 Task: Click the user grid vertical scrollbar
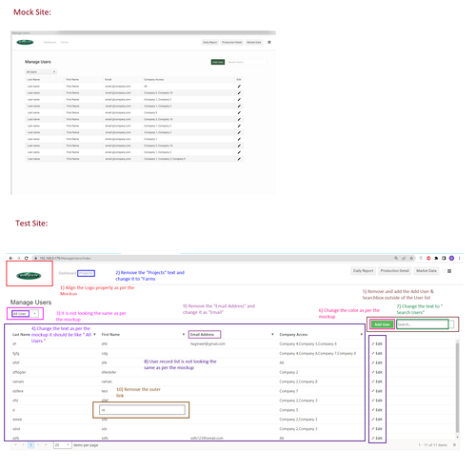click(457, 387)
